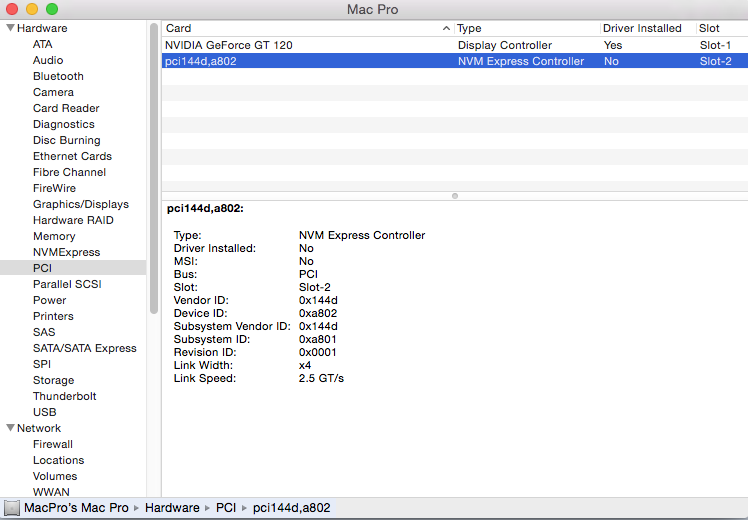Open the Bluetooth hardware category

[58, 76]
